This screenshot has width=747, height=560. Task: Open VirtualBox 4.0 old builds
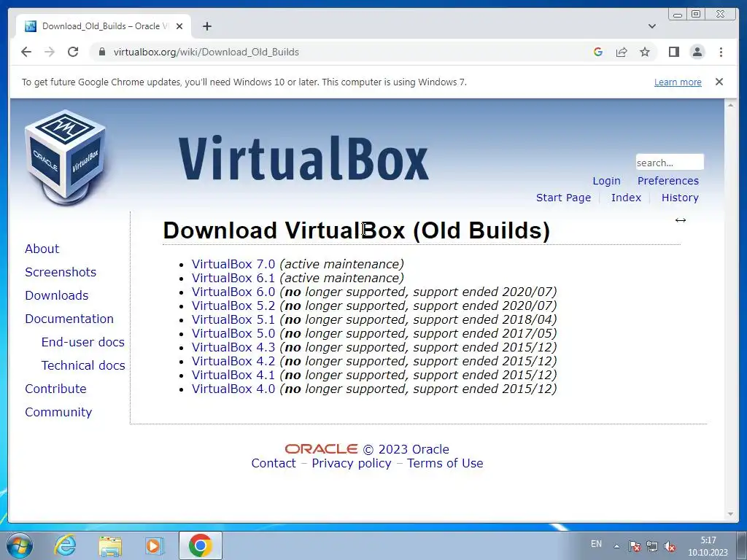pyautogui.click(x=233, y=389)
